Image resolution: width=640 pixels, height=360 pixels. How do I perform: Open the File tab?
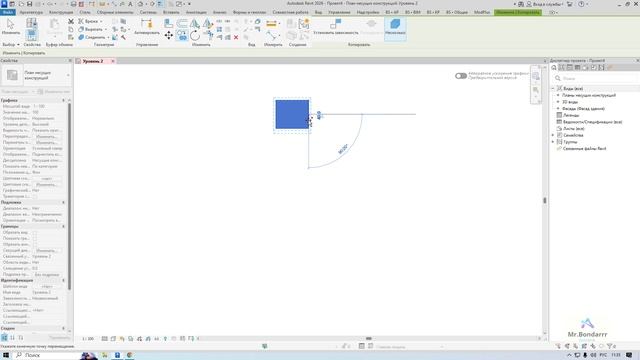pos(8,12)
